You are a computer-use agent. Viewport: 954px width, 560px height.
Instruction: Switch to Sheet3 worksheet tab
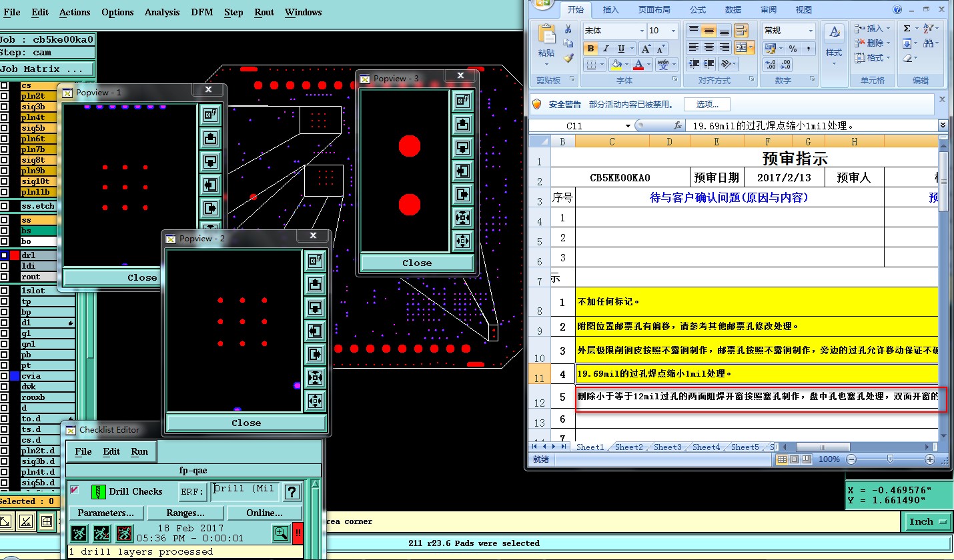tap(667, 447)
